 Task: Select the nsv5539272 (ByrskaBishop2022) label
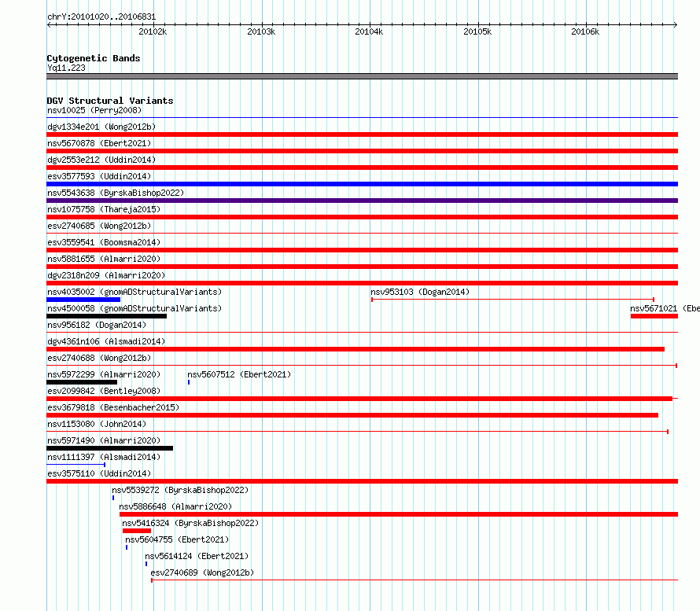point(180,490)
